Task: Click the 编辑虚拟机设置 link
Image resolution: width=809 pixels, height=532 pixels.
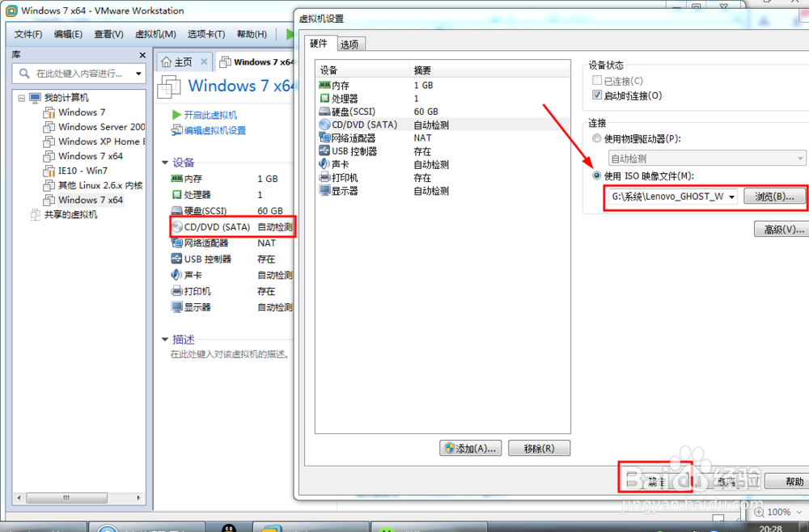Action: pos(215,130)
